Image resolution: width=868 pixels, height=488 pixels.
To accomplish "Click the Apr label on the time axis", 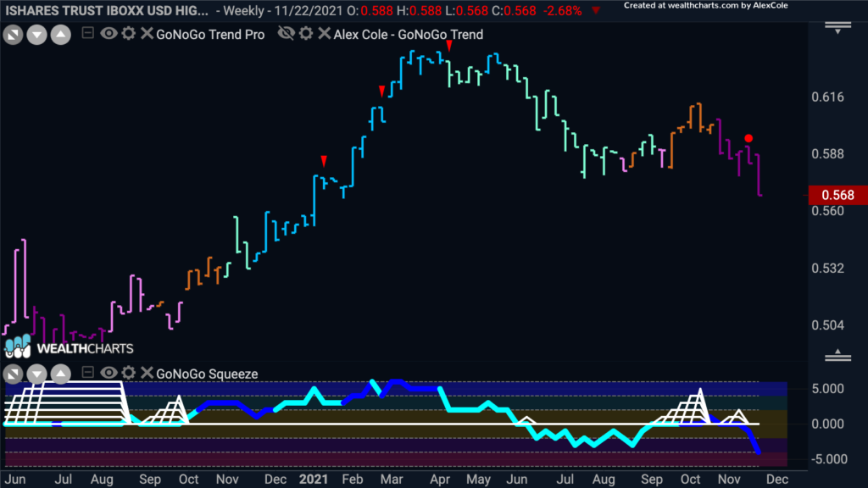I will (x=440, y=480).
